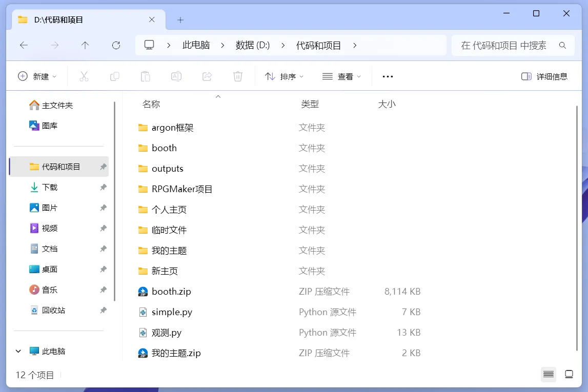Sort by the 名称 column header
This screenshot has height=392, width=588.
[151, 104]
